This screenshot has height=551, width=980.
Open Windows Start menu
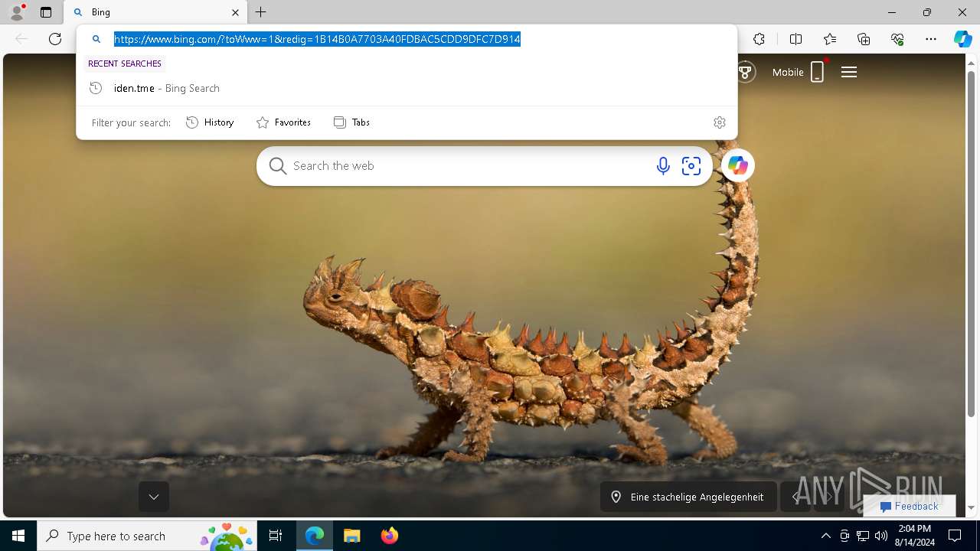tap(18, 536)
